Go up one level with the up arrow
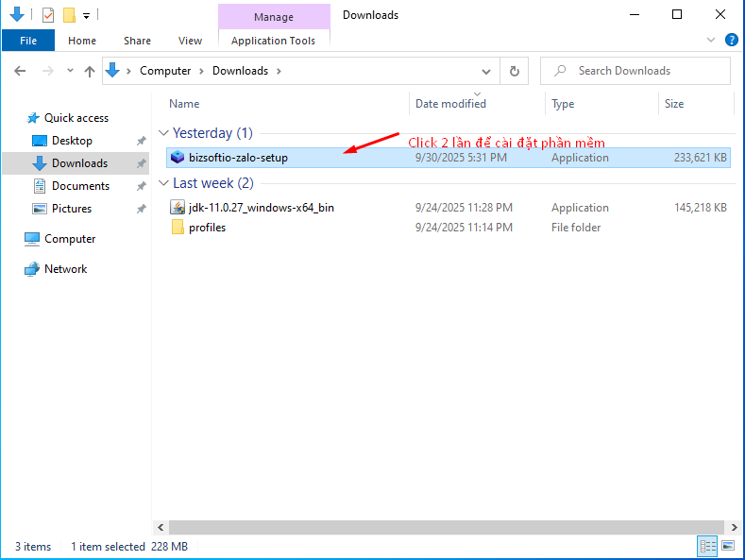The height and width of the screenshot is (560, 745). tap(90, 71)
